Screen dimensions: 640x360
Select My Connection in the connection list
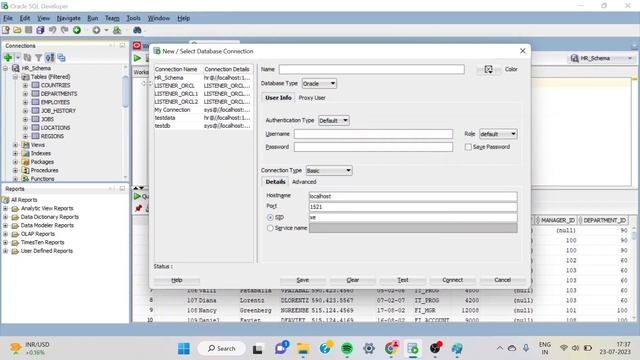[x=203, y=110]
